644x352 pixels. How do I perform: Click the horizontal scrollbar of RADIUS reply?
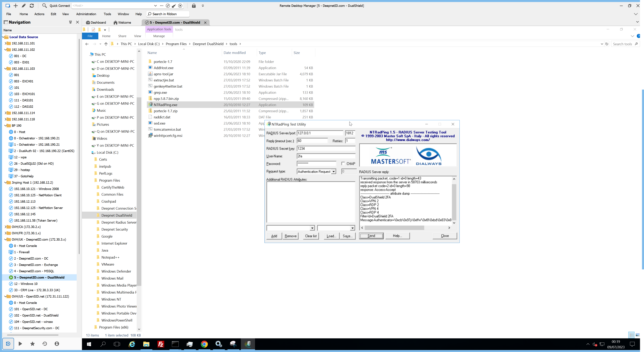394,228
